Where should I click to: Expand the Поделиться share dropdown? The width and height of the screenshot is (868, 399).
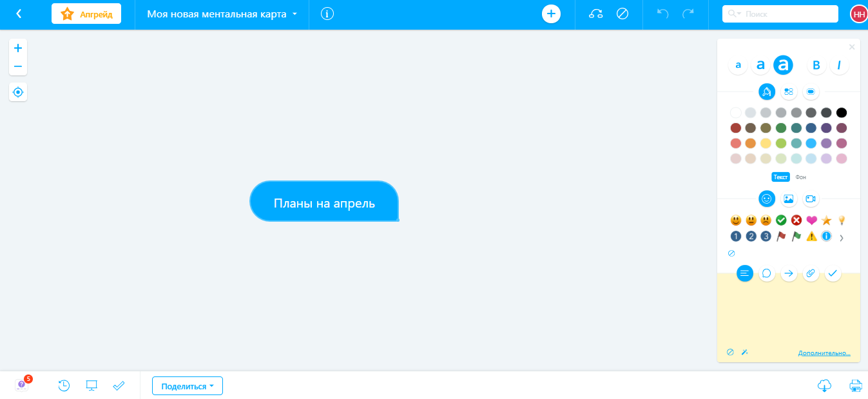[188, 386]
